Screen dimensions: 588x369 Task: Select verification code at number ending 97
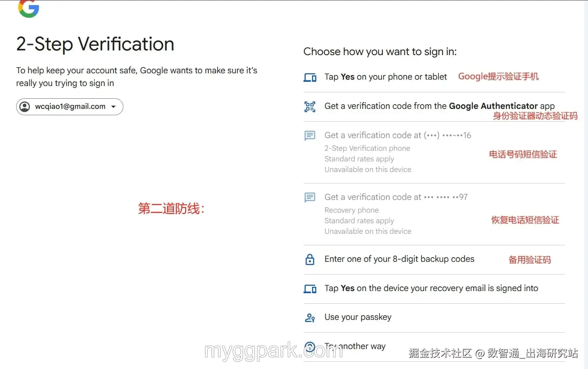click(x=434, y=214)
